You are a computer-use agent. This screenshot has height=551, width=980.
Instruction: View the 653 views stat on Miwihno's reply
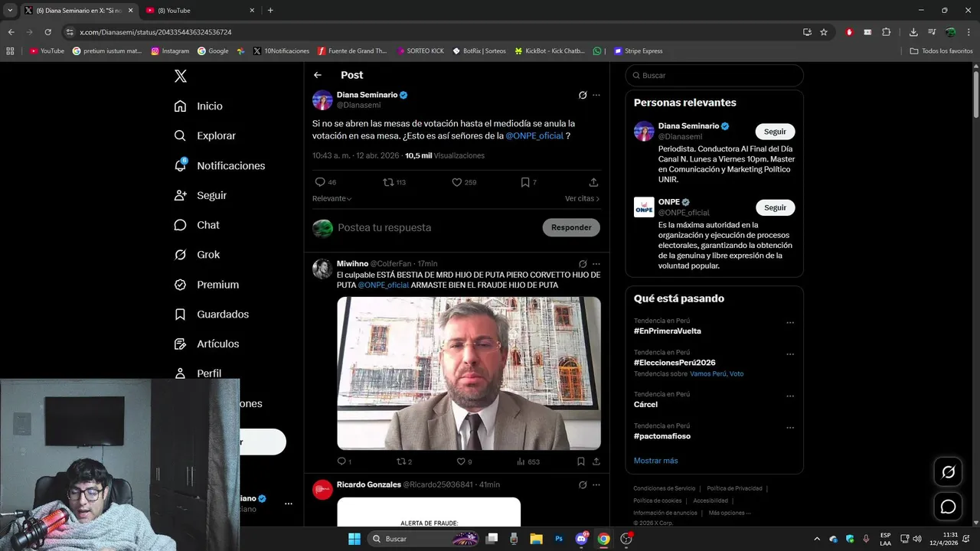pyautogui.click(x=528, y=461)
